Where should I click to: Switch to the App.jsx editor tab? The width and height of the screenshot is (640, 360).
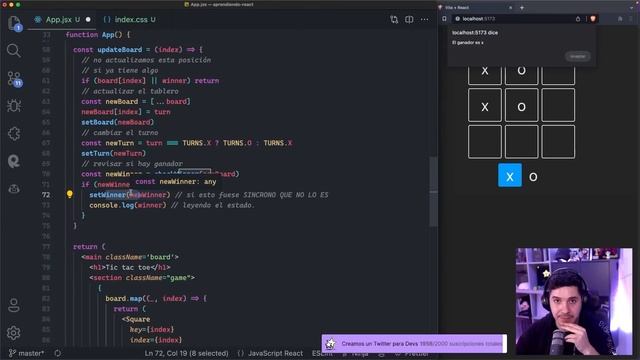(x=58, y=20)
